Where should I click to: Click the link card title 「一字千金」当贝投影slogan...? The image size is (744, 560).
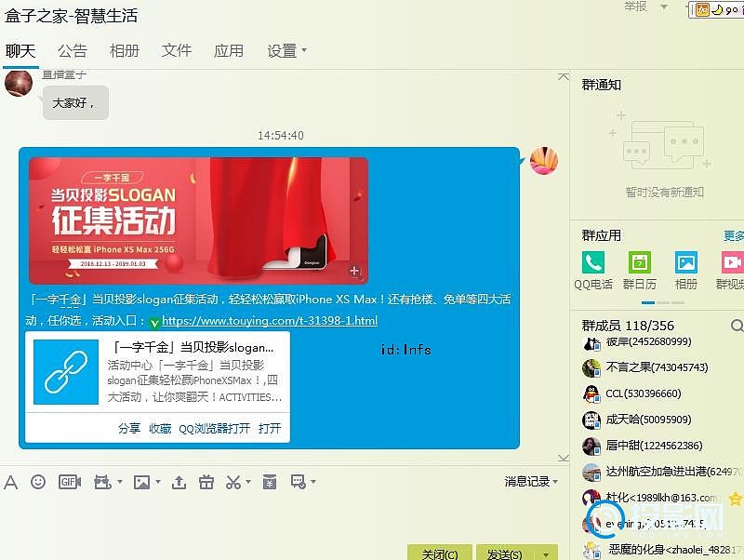[193, 348]
